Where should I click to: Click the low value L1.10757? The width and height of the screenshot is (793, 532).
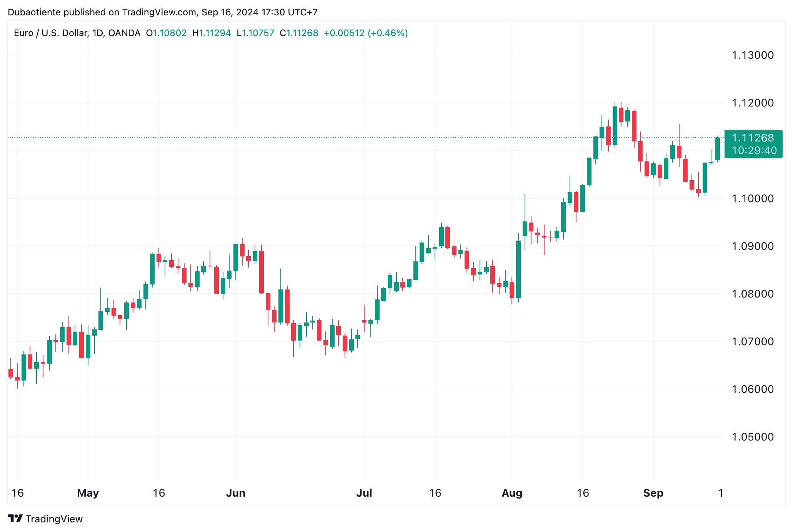tap(255, 33)
